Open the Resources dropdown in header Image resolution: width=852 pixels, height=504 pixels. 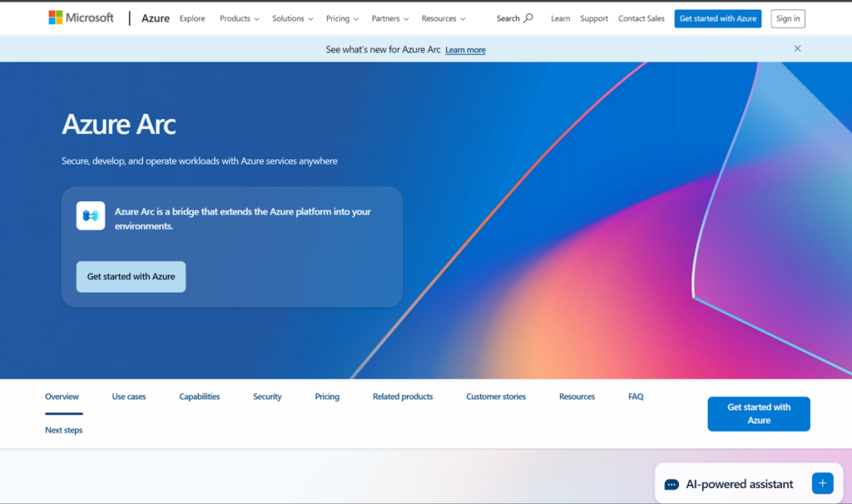[x=443, y=18]
